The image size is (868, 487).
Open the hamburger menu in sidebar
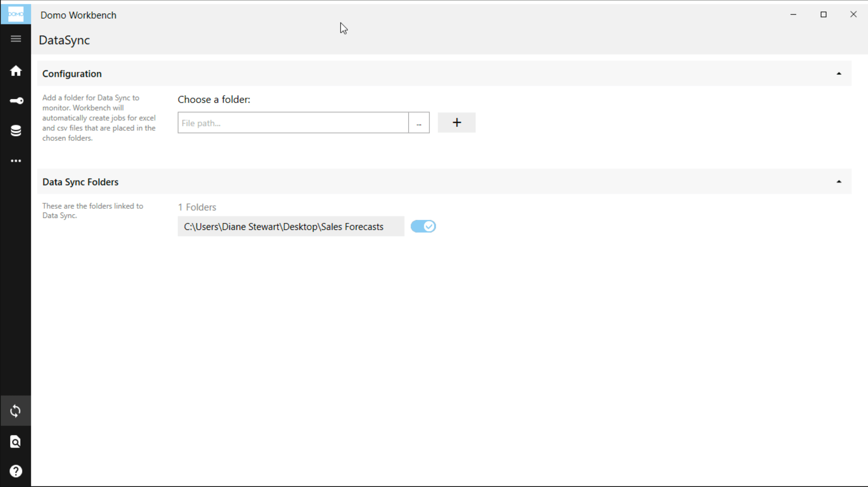pos(15,39)
